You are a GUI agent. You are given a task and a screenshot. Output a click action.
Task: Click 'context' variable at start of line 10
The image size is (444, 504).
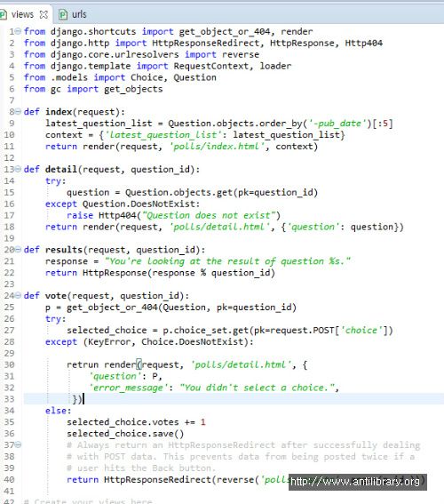coord(64,135)
